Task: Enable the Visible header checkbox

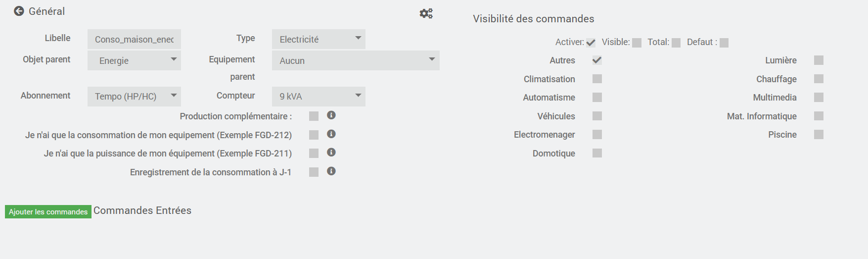Action: (x=637, y=43)
